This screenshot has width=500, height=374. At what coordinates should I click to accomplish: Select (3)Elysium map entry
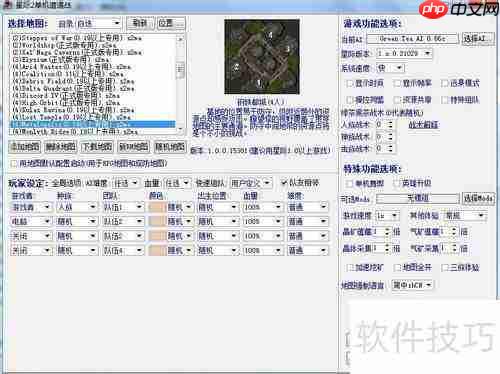coord(62,59)
